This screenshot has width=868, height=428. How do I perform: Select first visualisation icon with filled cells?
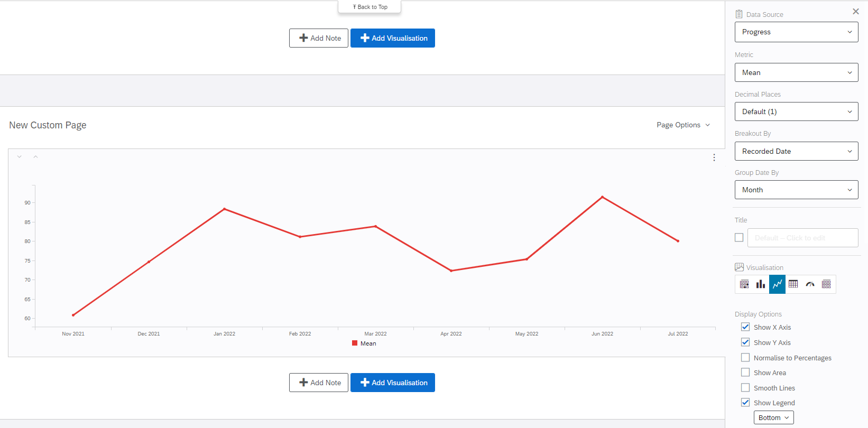coord(744,284)
